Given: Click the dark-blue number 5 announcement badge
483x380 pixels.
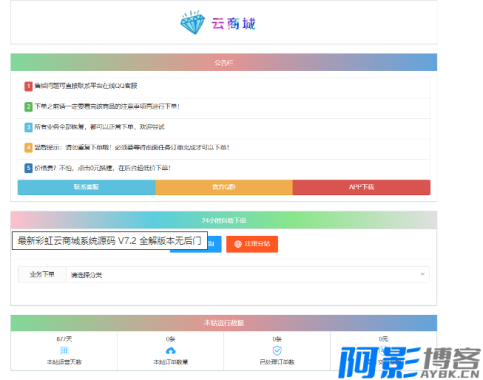Looking at the screenshot, I should click(x=28, y=168).
